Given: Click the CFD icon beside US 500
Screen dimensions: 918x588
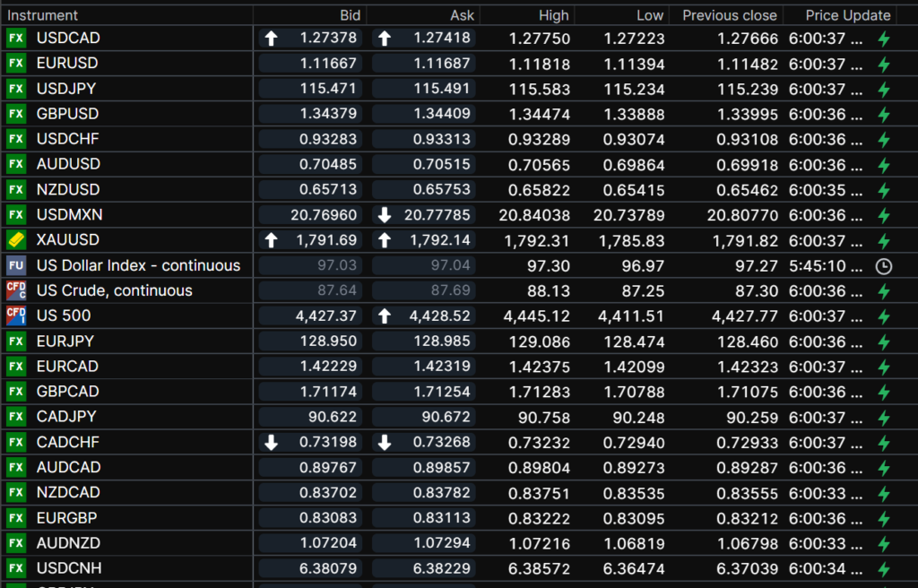Looking at the screenshot, I should tap(16, 316).
